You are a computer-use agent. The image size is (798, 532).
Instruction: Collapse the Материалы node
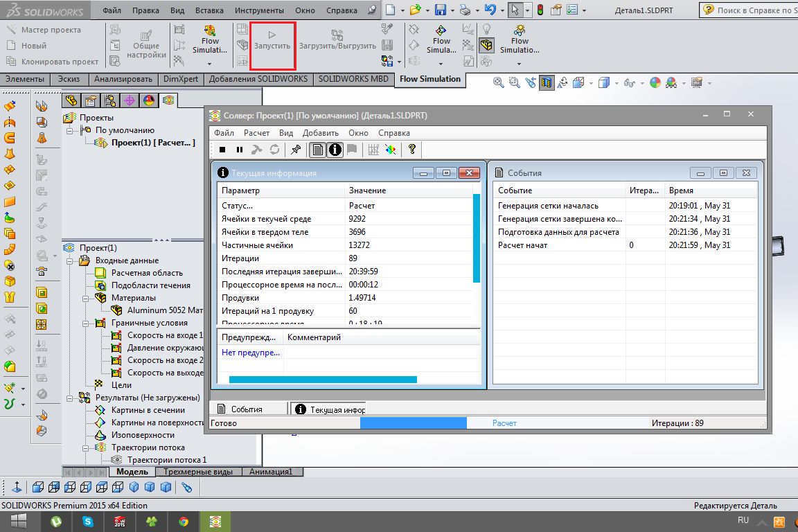[85, 299]
